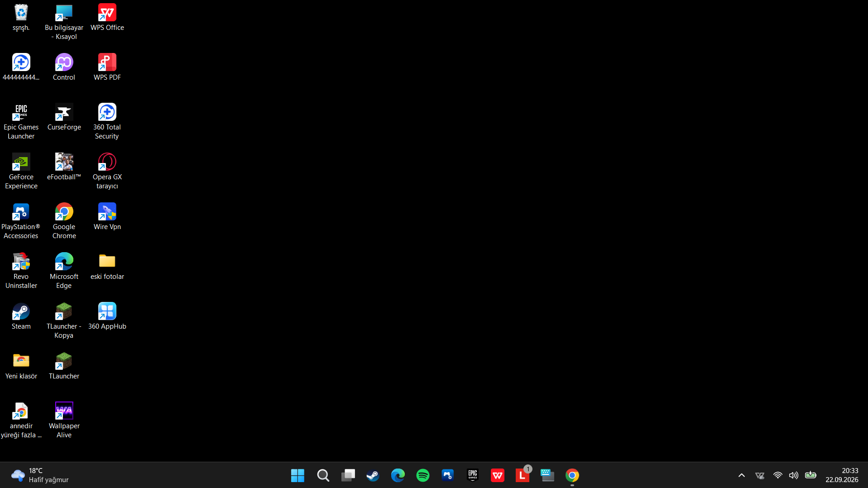Open the Windows Start menu

coord(297,475)
